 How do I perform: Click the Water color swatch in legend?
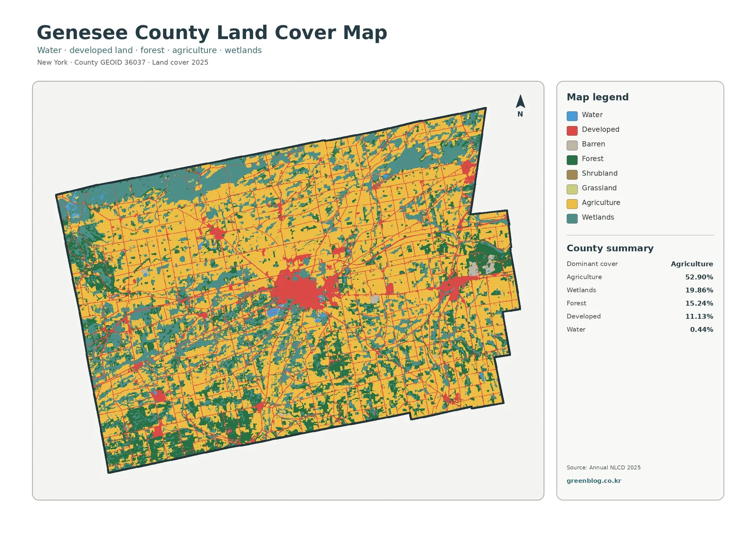point(572,116)
